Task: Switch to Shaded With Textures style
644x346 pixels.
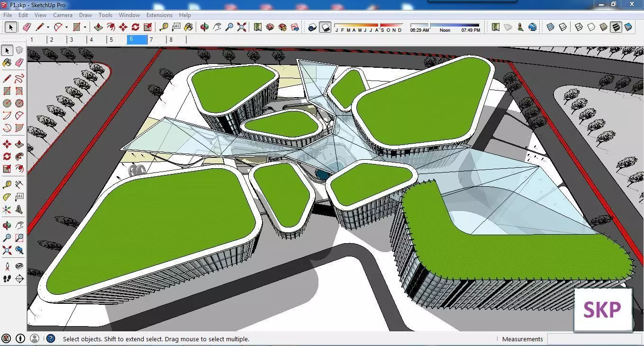Action: click(616, 27)
